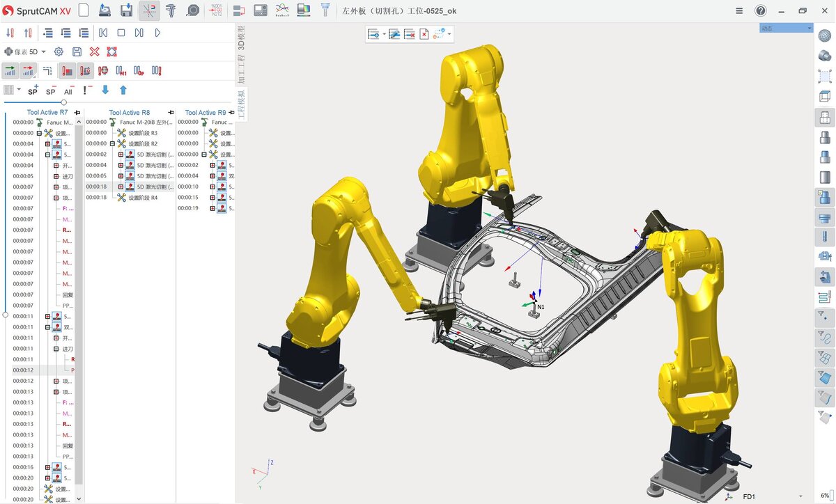The image size is (836, 504).
Task: Add sync point with SP plus
Action: click(33, 90)
